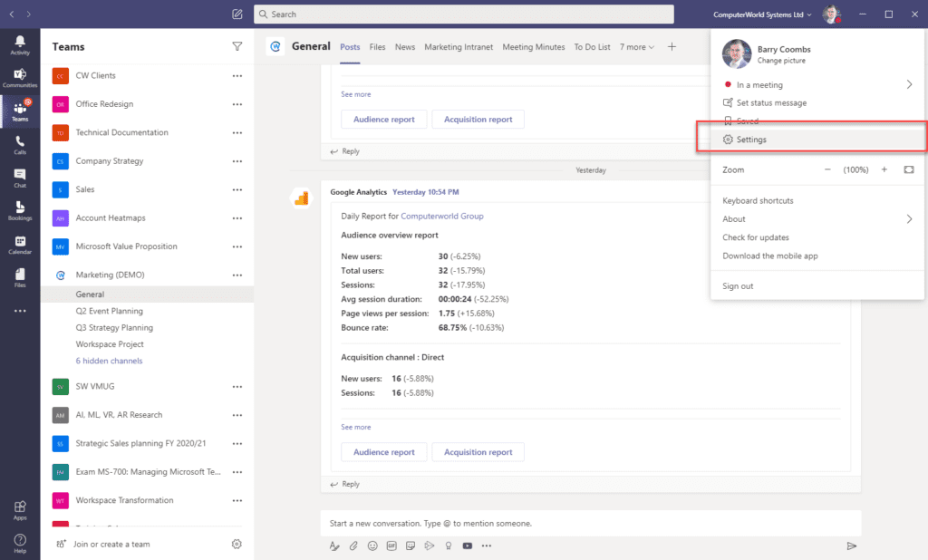
Task: Switch to the News tab
Action: tap(405, 47)
